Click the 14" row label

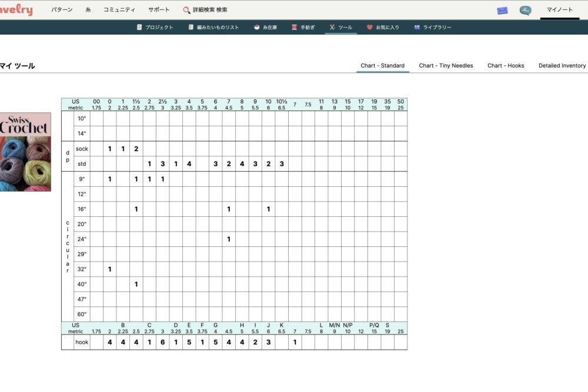82,133
